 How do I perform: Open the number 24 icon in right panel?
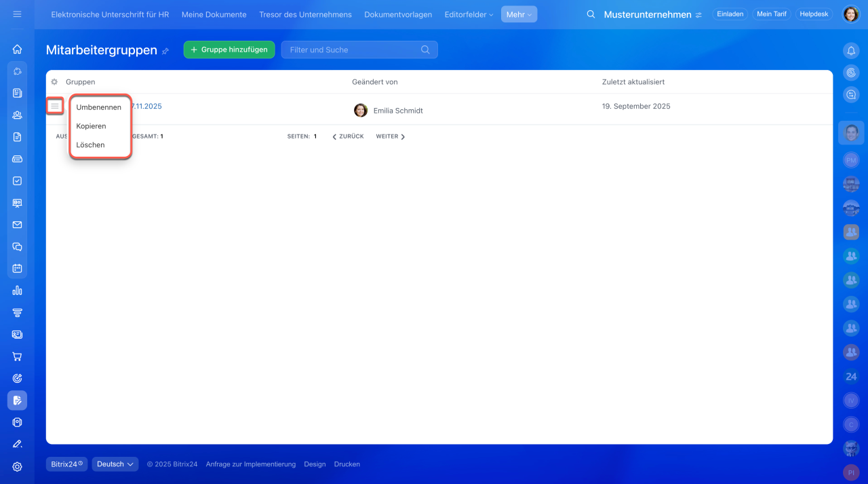pyautogui.click(x=851, y=376)
